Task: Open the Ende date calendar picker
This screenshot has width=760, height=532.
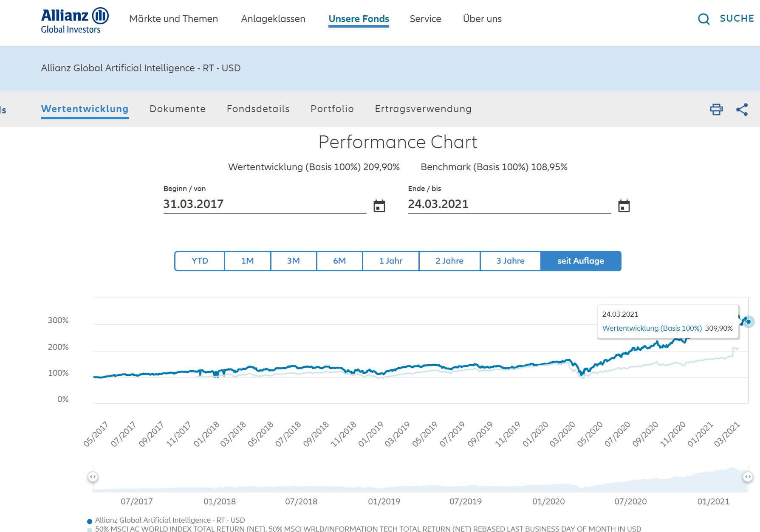Action: (x=624, y=206)
